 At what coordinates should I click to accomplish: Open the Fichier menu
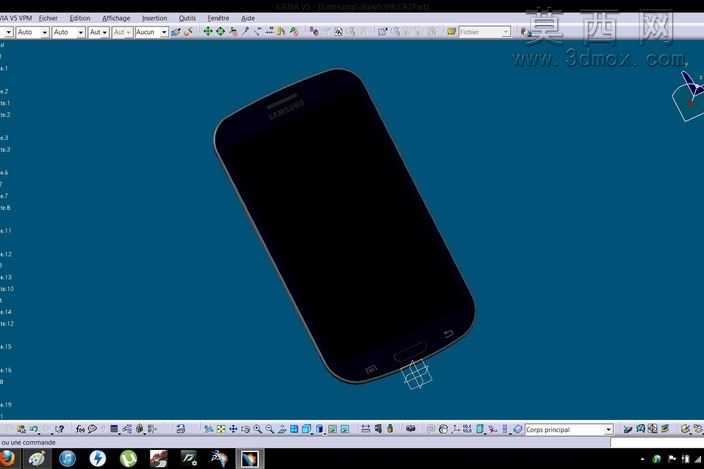(x=48, y=18)
